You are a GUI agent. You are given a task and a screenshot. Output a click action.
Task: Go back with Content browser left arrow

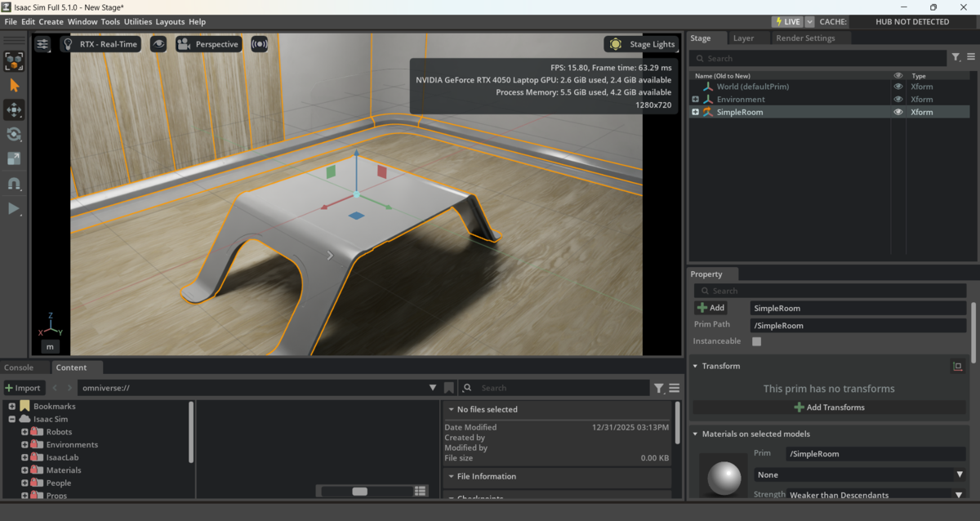55,388
